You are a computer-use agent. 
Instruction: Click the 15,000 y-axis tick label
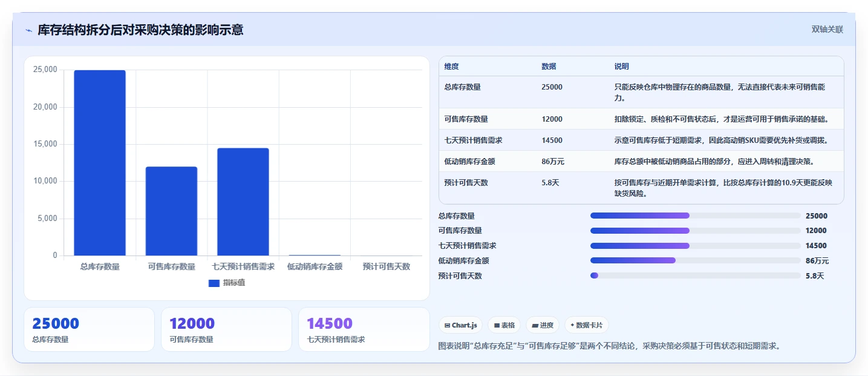[x=45, y=144]
